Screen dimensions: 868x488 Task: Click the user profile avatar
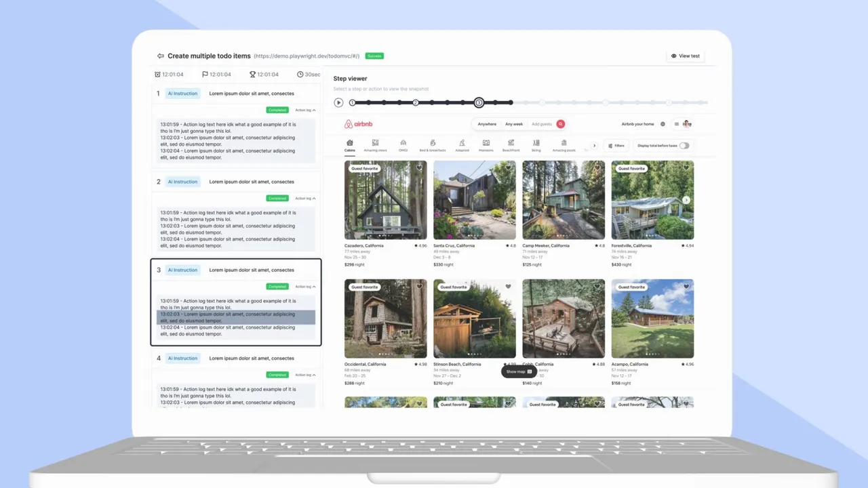click(687, 124)
